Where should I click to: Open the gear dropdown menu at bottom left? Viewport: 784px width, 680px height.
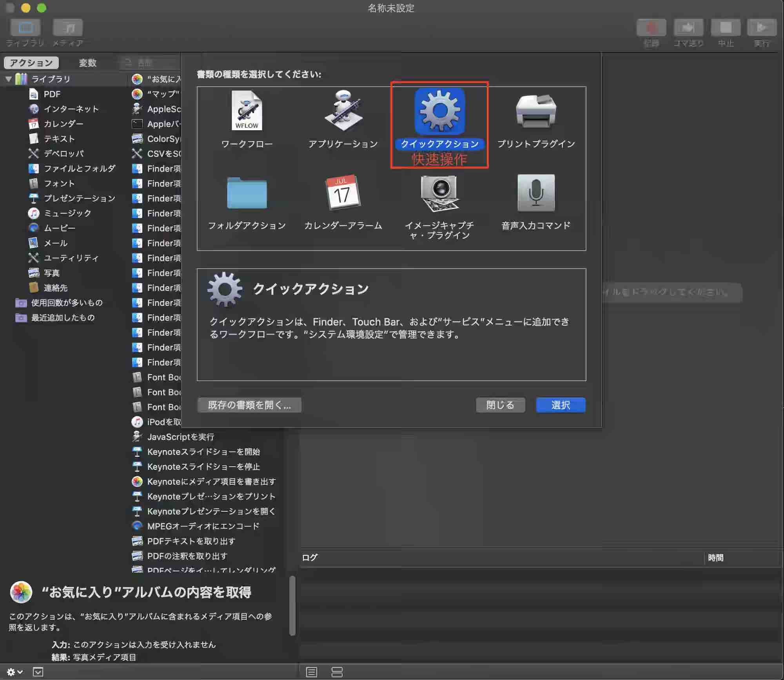click(x=15, y=672)
